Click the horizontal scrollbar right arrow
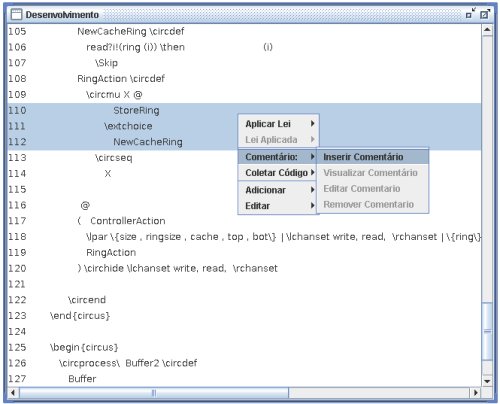This screenshot has height=404, width=500. coord(475,393)
